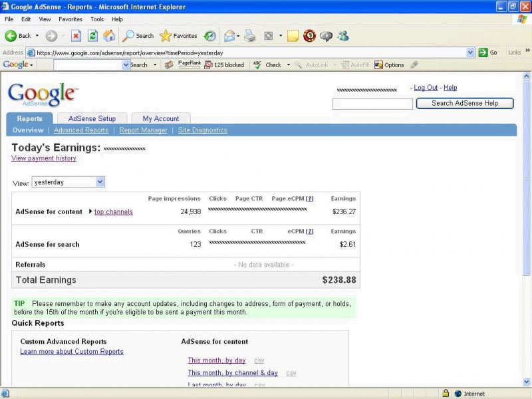Click the Search magnifier toolbar button
Screen dimensions: 532x399
pos(138,36)
